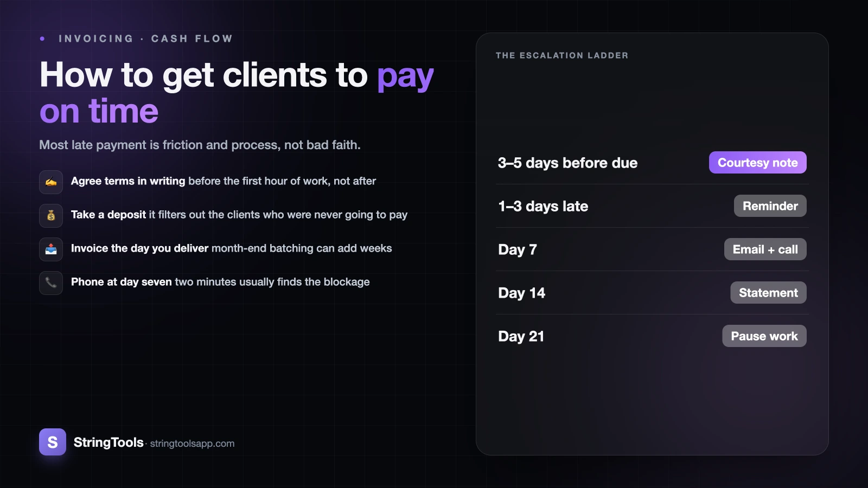Click the Statement badge
This screenshot has height=488, width=868.
tap(768, 293)
